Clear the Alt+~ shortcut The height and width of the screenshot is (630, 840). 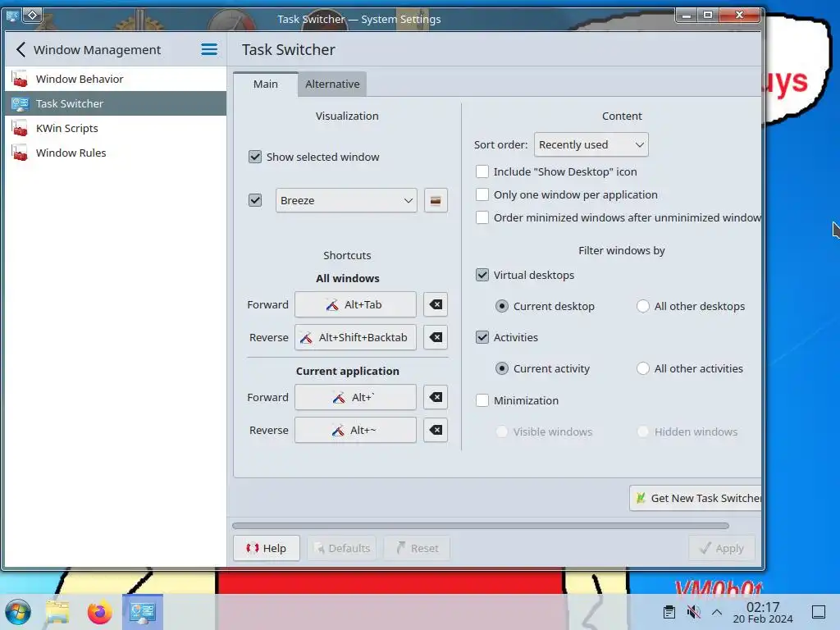436,430
